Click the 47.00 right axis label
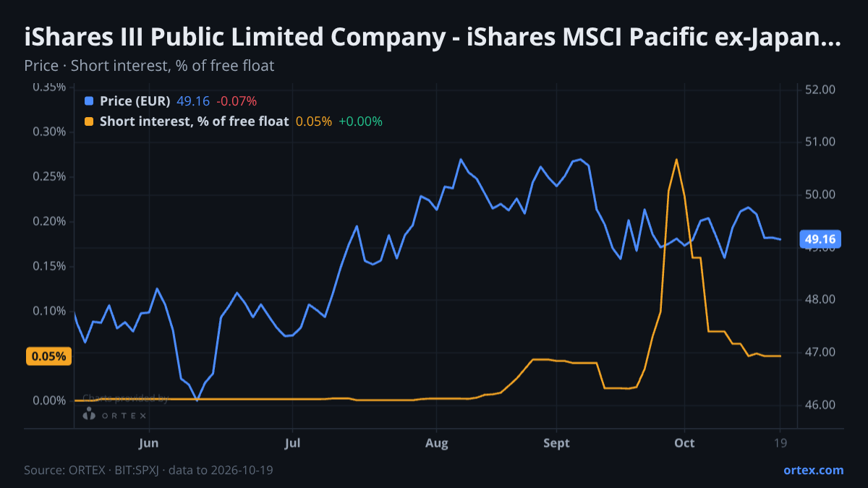Image resolution: width=868 pixels, height=488 pixels. 820,352
